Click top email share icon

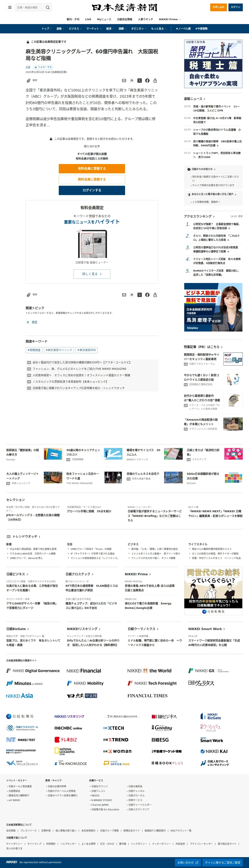point(124,81)
